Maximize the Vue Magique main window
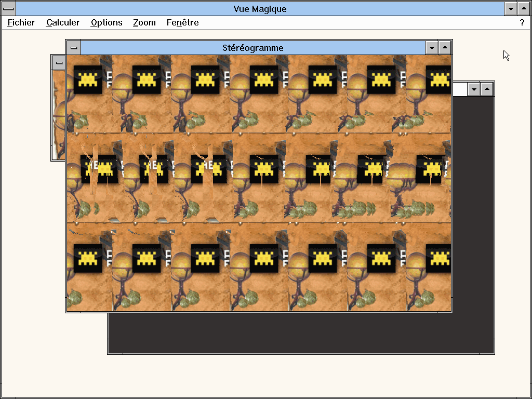 pyautogui.click(x=524, y=9)
